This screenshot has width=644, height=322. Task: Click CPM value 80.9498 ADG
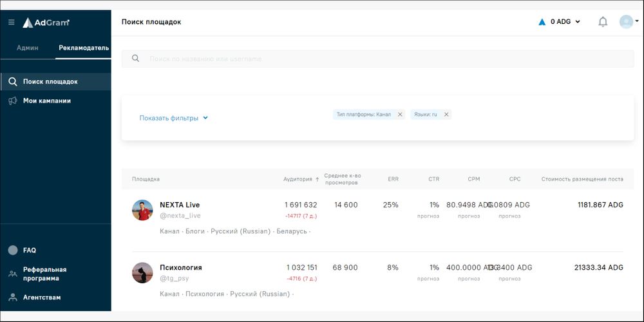tap(469, 205)
